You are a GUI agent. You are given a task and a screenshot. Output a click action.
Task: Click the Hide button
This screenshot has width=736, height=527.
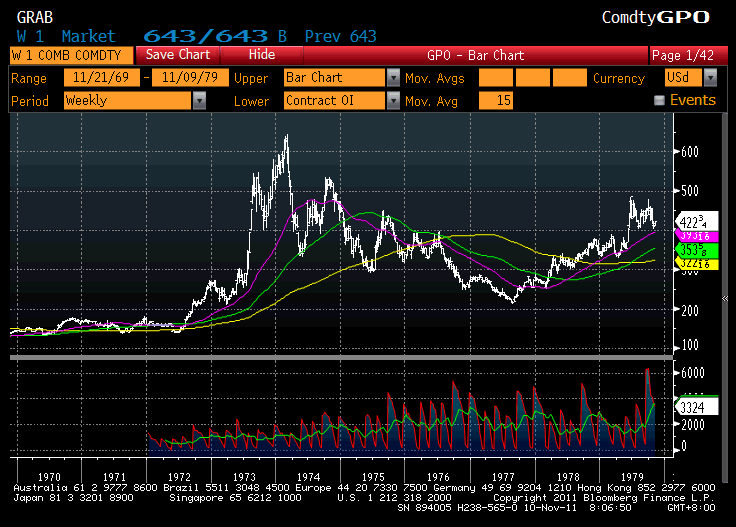click(261, 55)
